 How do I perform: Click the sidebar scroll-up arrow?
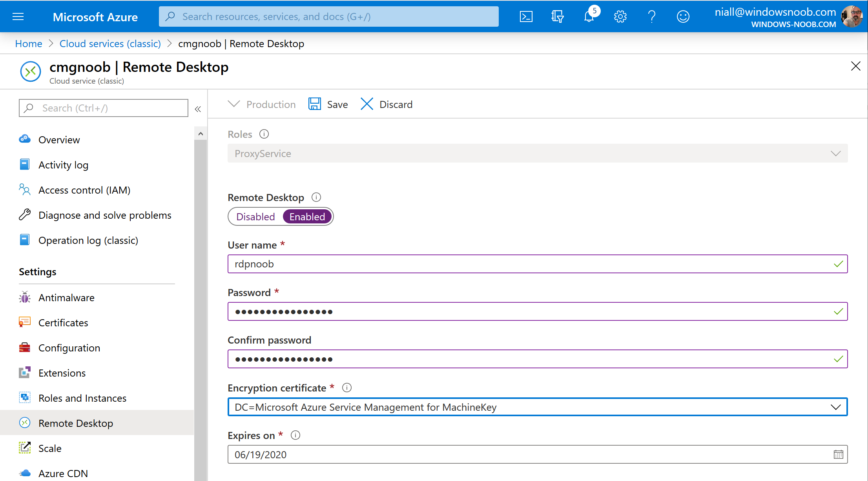201,134
